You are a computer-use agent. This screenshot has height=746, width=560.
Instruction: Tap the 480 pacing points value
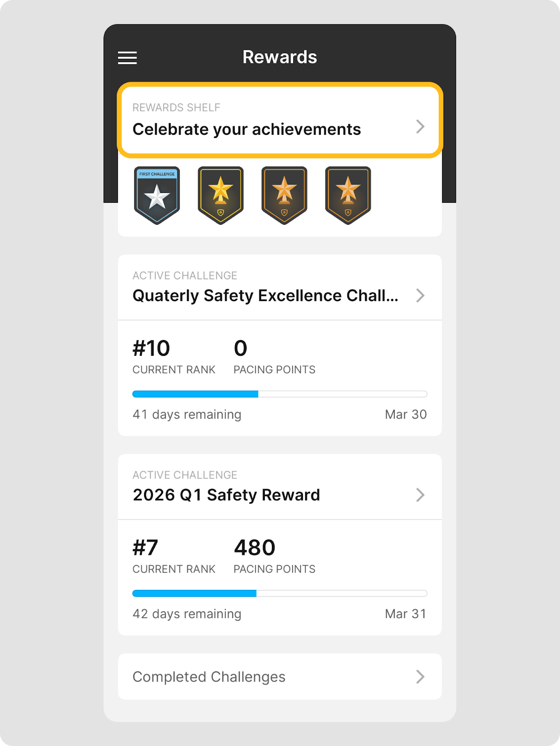click(255, 547)
